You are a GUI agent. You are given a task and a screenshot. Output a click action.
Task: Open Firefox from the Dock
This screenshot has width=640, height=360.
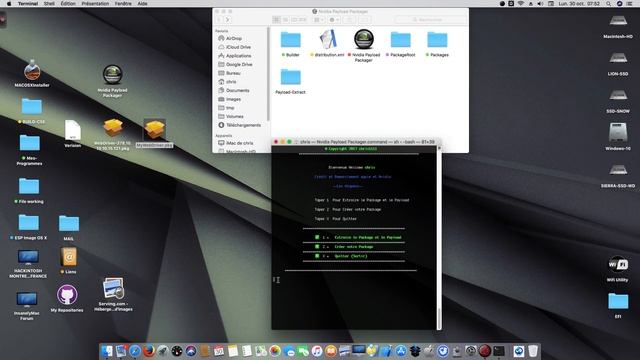(x=149, y=351)
